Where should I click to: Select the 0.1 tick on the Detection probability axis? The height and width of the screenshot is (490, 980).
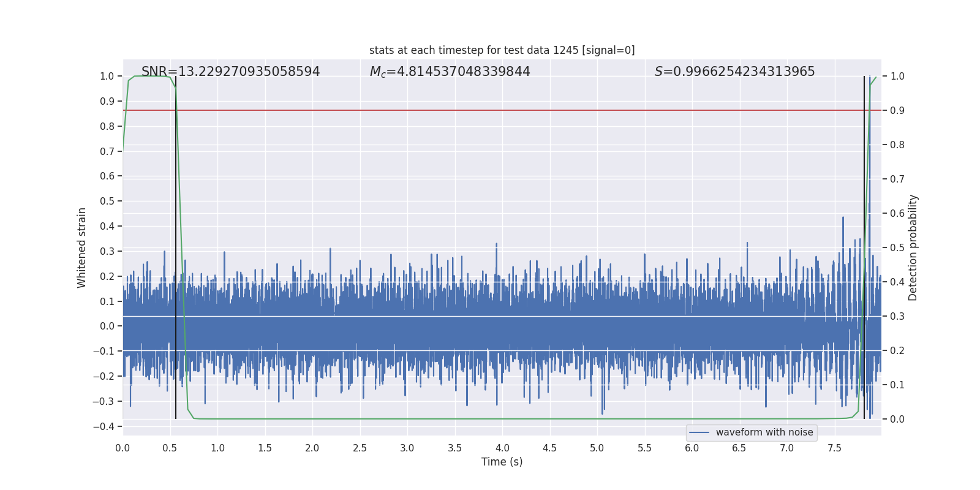point(897,385)
